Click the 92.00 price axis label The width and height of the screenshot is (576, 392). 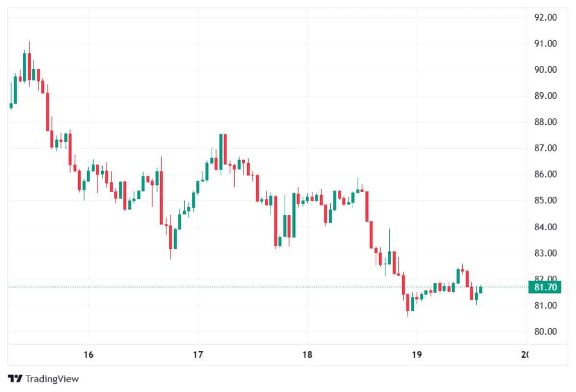click(545, 17)
